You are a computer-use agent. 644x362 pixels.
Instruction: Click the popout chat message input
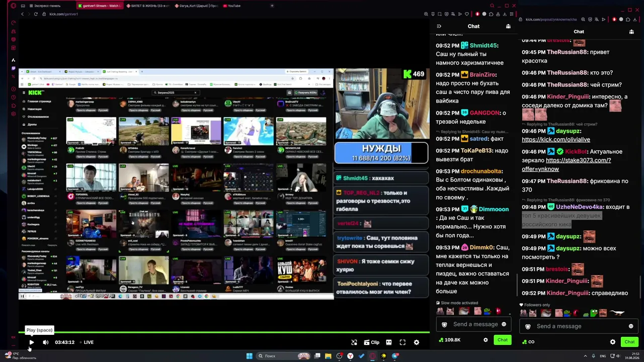pos(579,326)
